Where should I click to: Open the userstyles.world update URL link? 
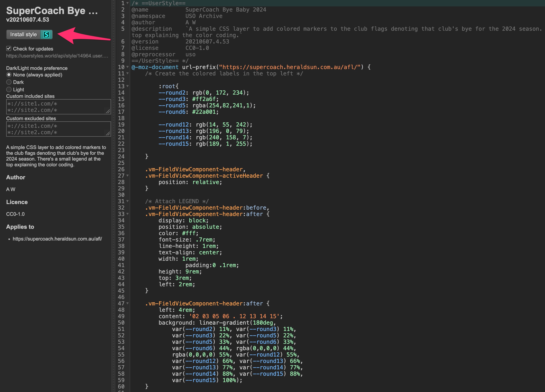(x=57, y=56)
